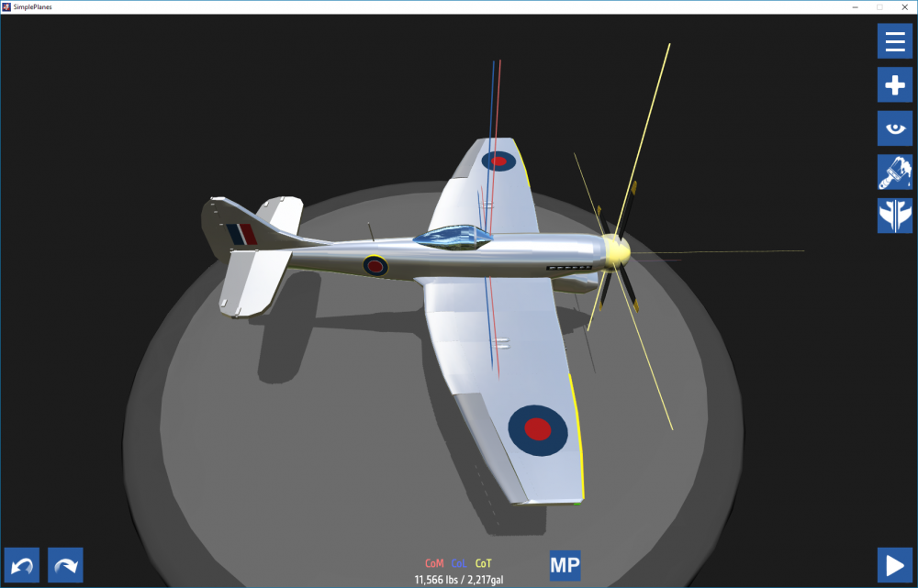Select the tail fin flash marking
Viewport: 918px width, 588px height.
(242, 234)
